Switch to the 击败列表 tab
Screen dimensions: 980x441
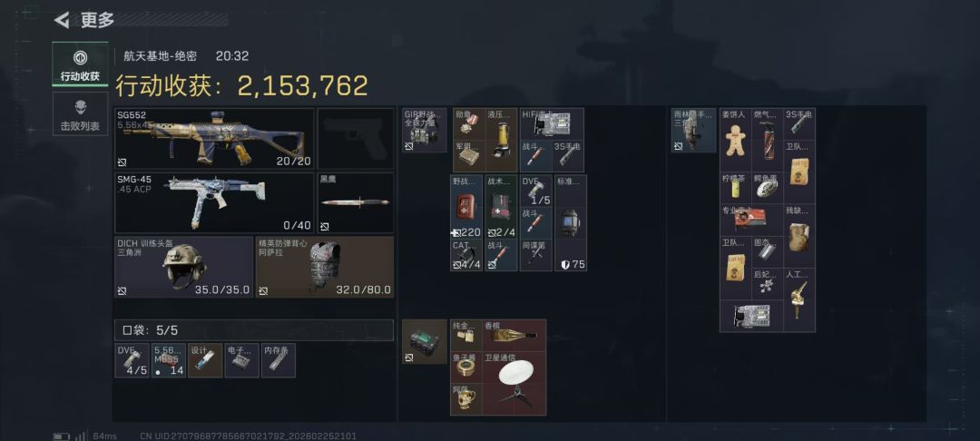tap(80, 114)
